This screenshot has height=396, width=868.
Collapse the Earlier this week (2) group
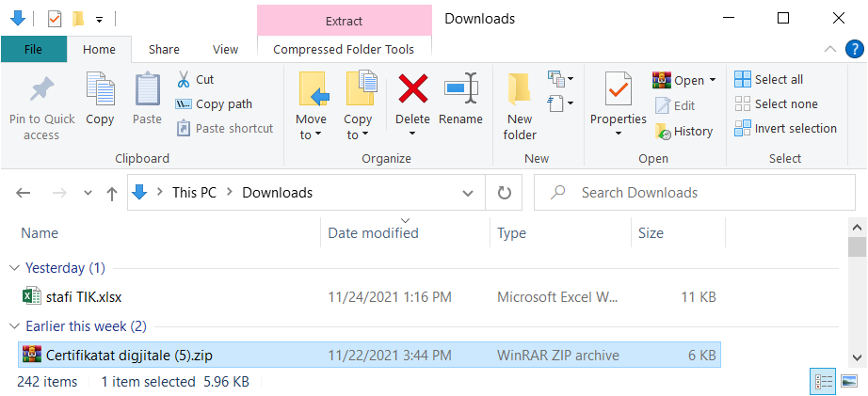coord(14,326)
